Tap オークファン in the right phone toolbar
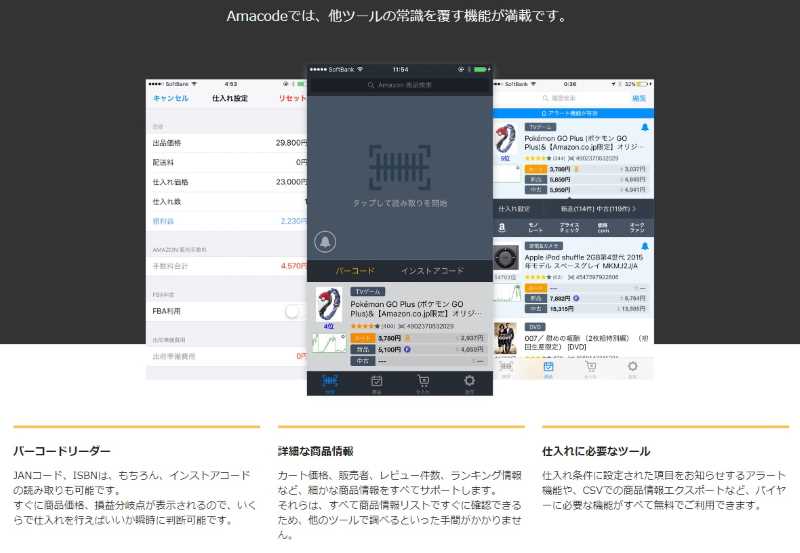The width and height of the screenshot is (800, 553). [x=637, y=228]
